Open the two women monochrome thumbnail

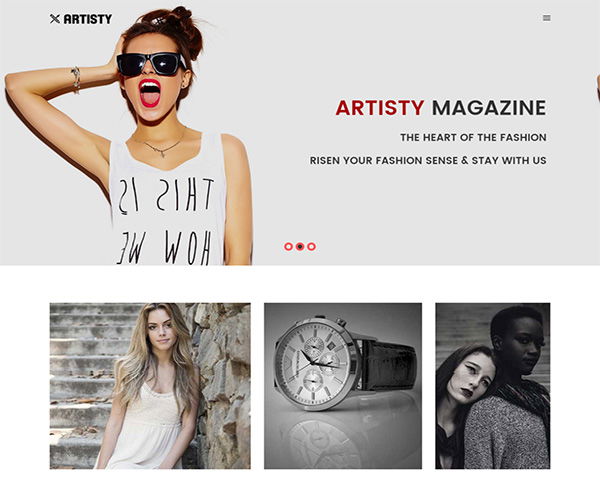(x=493, y=386)
